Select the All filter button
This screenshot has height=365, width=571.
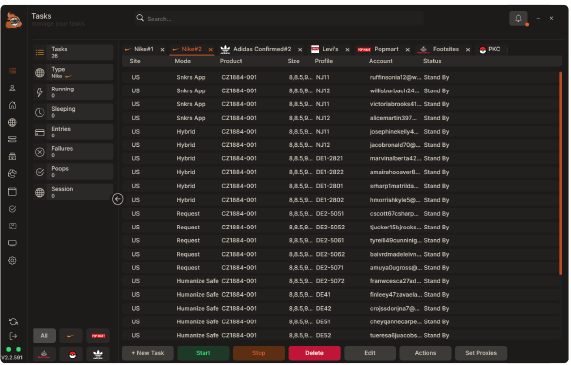(x=44, y=335)
